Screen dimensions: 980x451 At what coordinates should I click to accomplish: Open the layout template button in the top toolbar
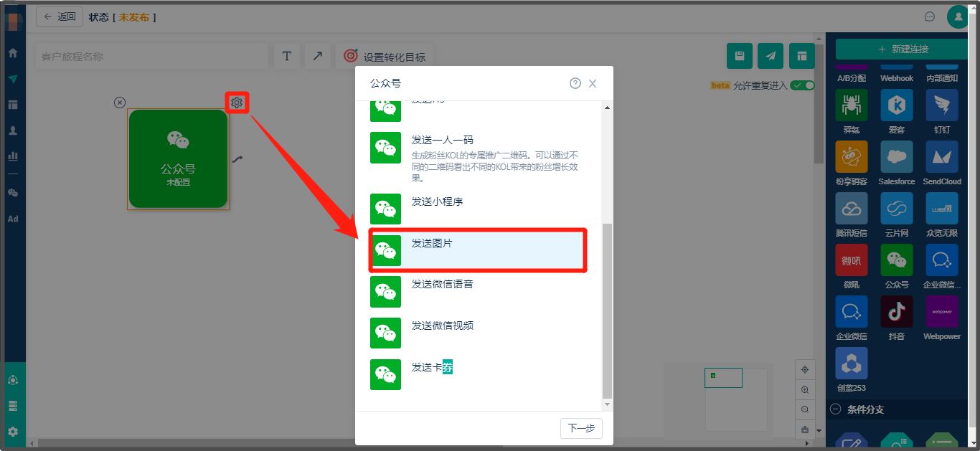(802, 56)
